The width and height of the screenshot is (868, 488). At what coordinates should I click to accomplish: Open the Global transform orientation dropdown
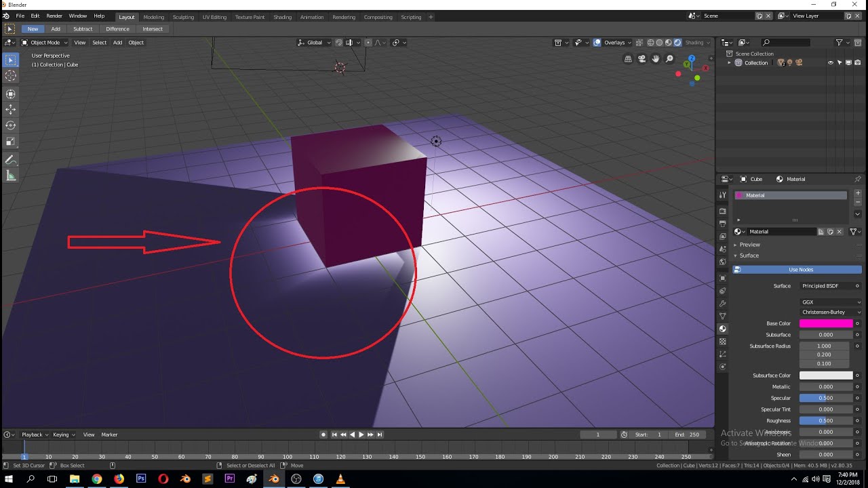[315, 43]
